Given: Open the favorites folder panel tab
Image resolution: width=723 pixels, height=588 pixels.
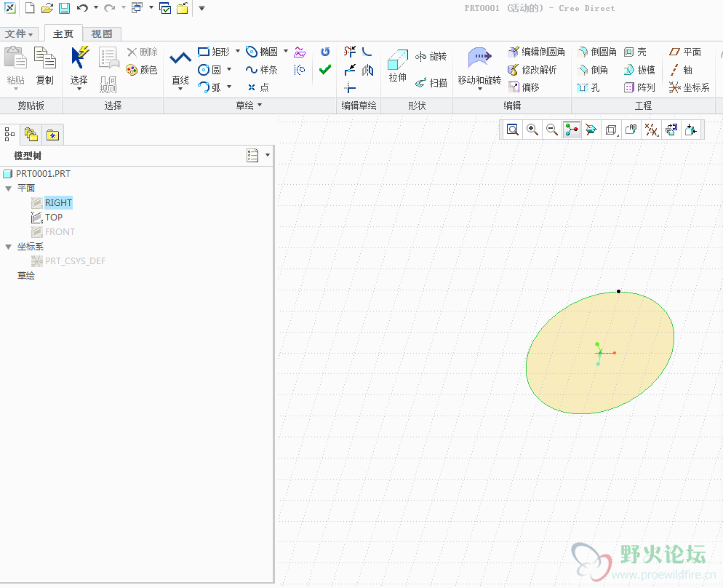Looking at the screenshot, I should (x=52, y=135).
